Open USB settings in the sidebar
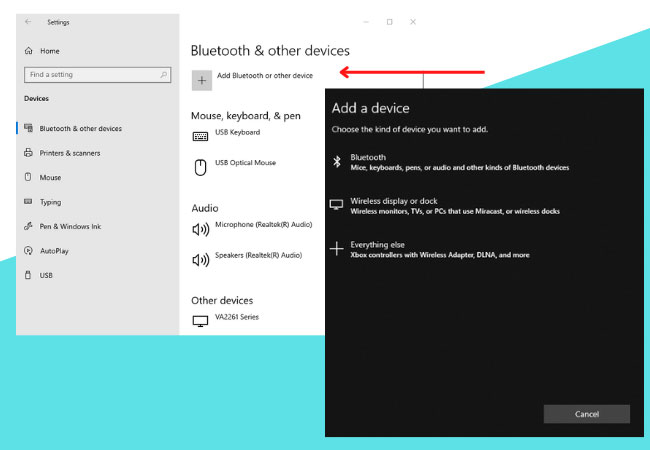The image size is (650, 450). (46, 275)
